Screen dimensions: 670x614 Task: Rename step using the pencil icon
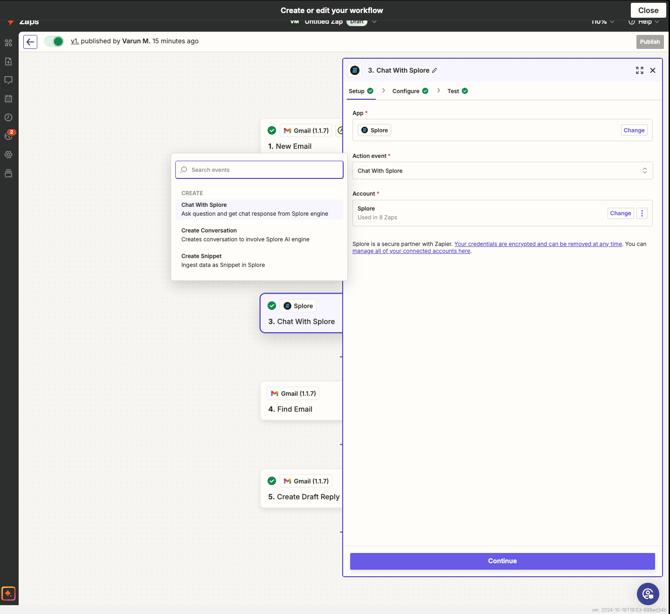pyautogui.click(x=435, y=71)
